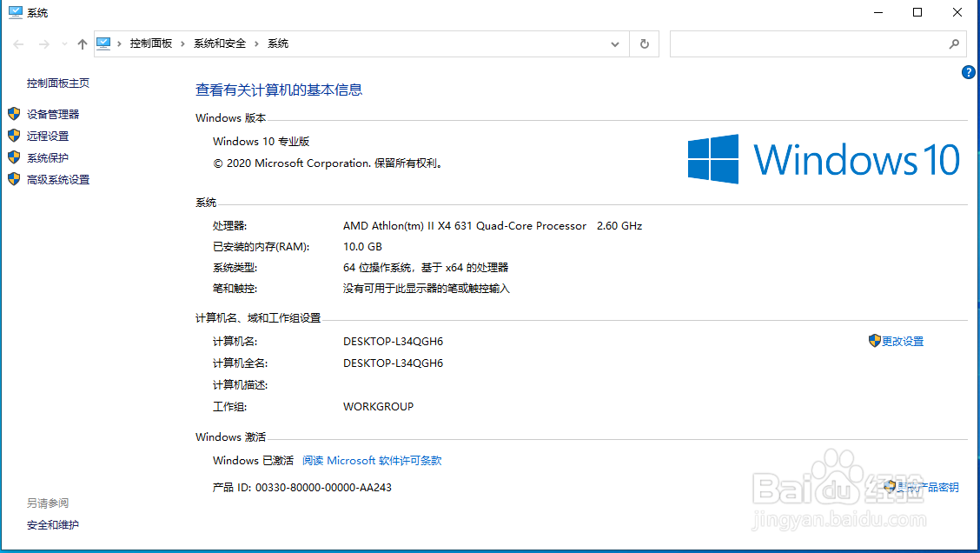Image resolution: width=980 pixels, height=553 pixels.
Task: Go back using the back arrow
Action: [x=17, y=43]
